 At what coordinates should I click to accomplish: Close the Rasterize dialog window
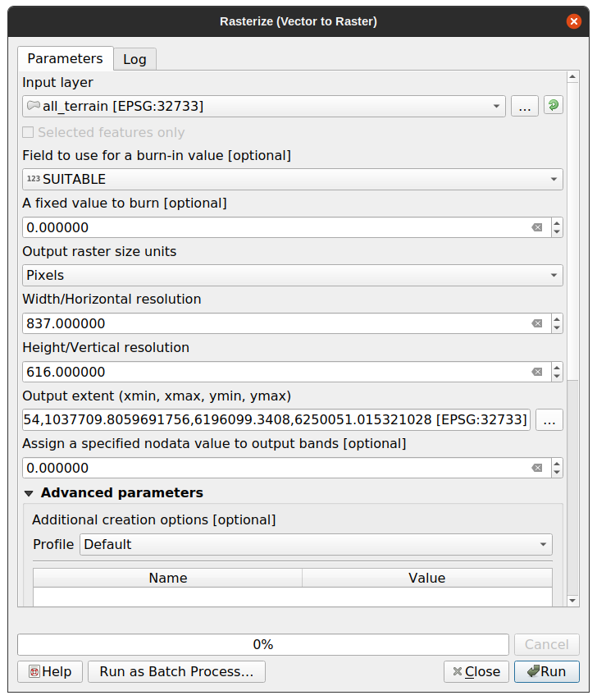[x=574, y=21]
